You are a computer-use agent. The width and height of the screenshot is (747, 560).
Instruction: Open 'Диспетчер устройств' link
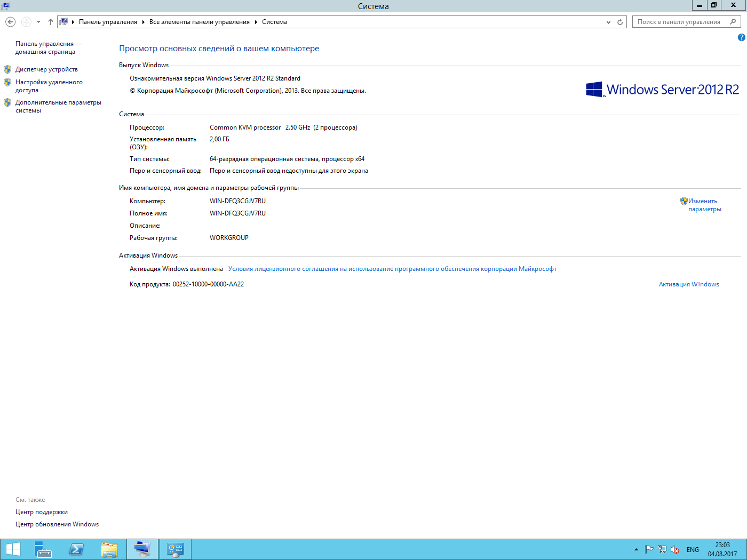tap(46, 69)
